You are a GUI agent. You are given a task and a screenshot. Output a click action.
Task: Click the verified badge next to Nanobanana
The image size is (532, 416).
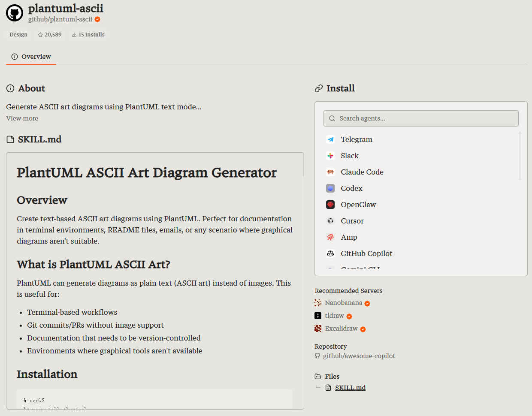point(367,304)
